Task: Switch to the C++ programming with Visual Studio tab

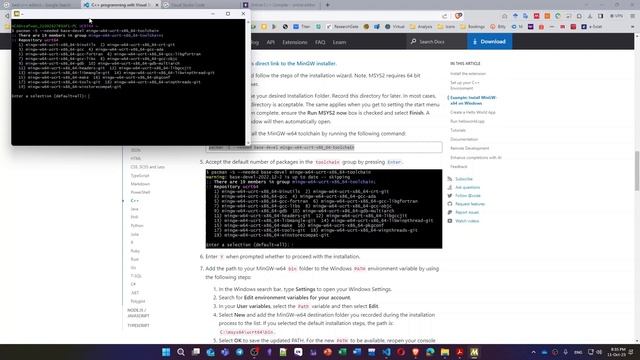Action: [x=120, y=5]
